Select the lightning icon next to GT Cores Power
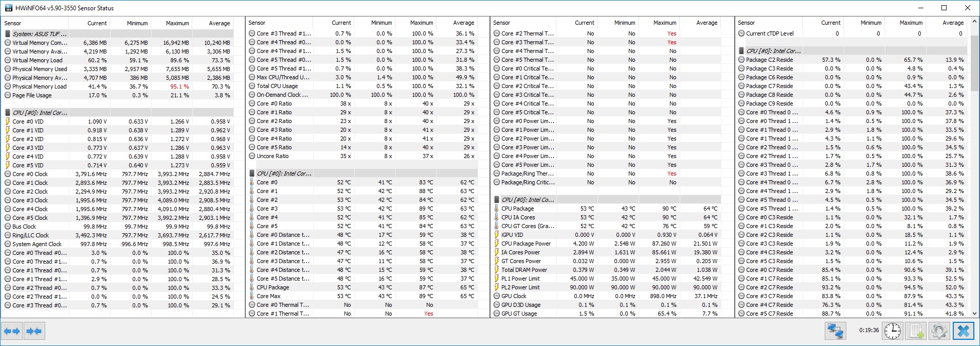 (x=496, y=261)
